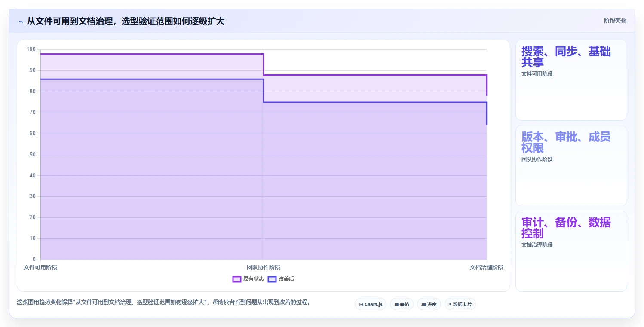Click the blue 改善后 legend swatch
The image size is (644, 327).
(272, 279)
